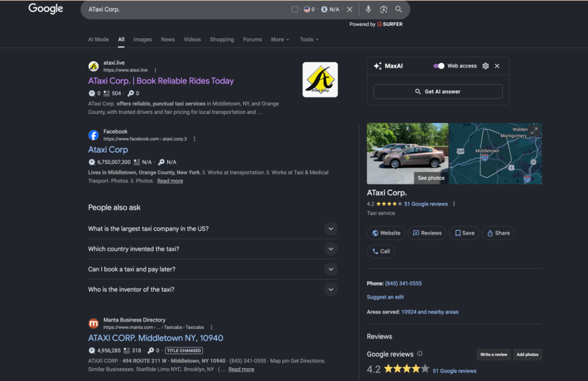This screenshot has height=381, width=588.
Task: Click phone number (845) 341-0555
Action: pyautogui.click(x=403, y=283)
